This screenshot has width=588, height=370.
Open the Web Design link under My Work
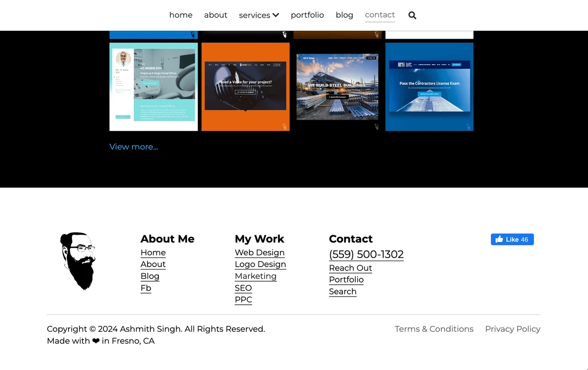click(x=260, y=252)
